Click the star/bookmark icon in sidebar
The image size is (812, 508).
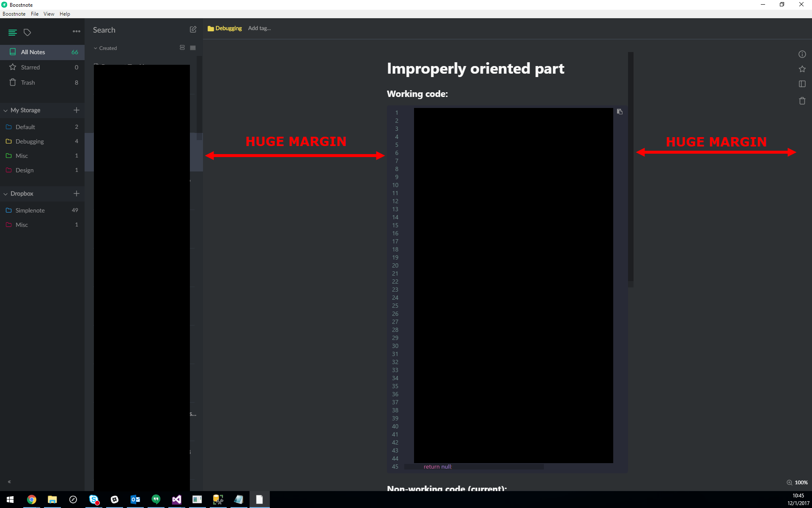click(12, 67)
